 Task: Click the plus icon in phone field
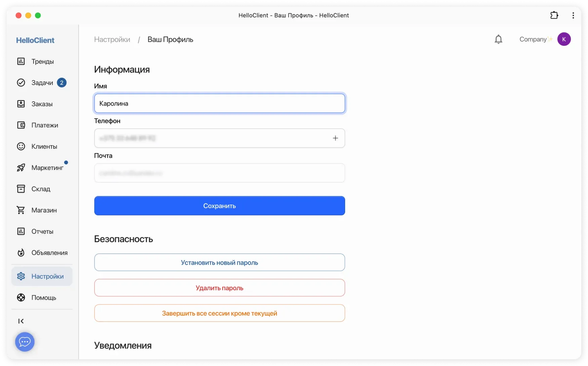335,138
